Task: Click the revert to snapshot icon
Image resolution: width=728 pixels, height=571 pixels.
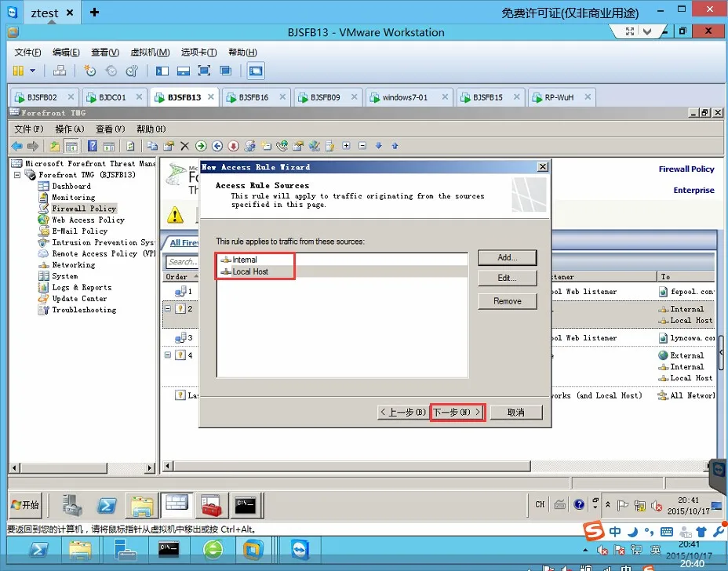Action: (x=111, y=71)
